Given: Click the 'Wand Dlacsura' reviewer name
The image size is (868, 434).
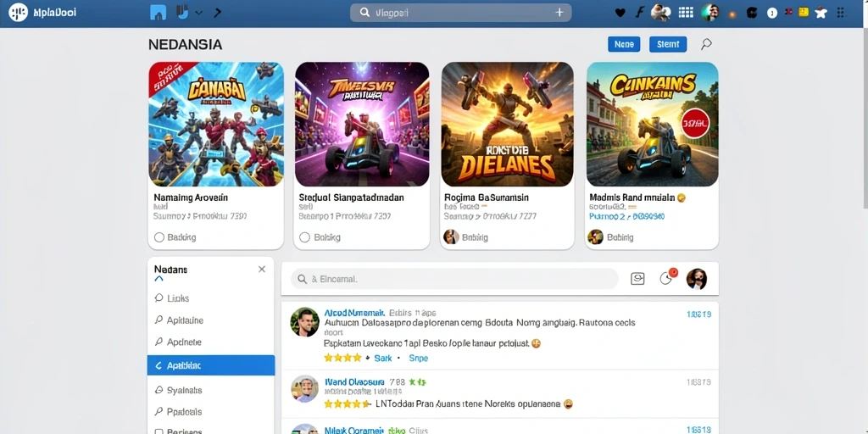Looking at the screenshot, I should tap(353, 382).
